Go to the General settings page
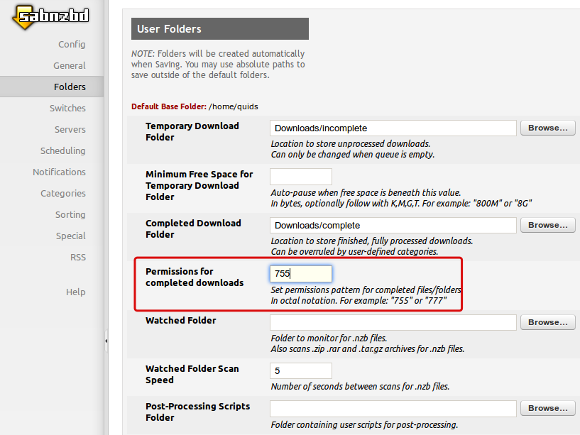 70,66
